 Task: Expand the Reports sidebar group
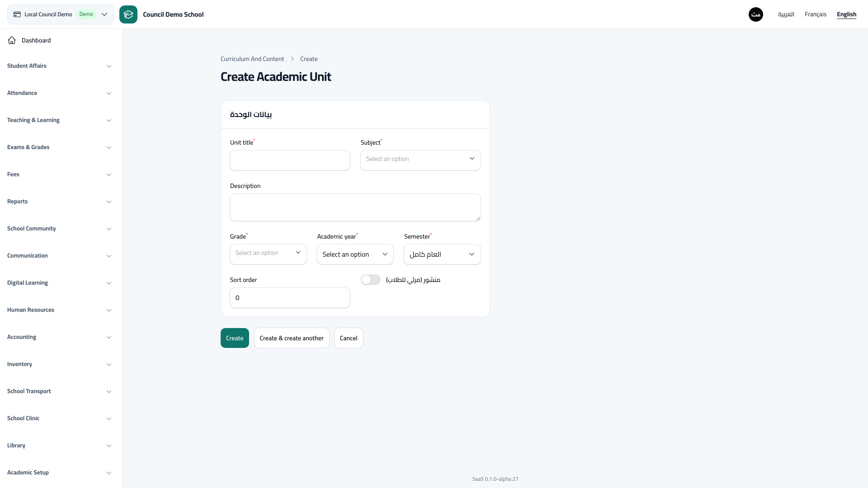click(59, 202)
